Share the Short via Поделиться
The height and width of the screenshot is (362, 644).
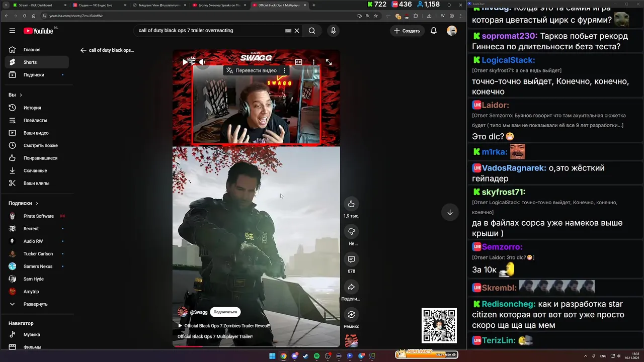pos(351,287)
